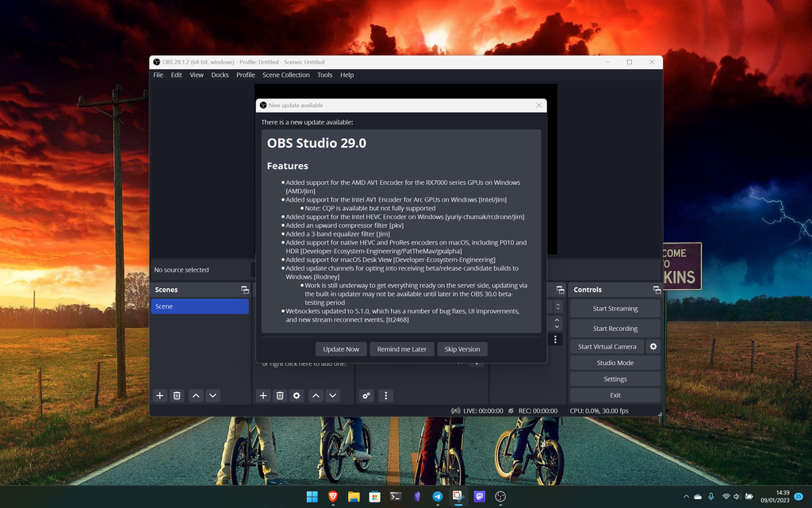Add a new source with the plus icon
Screen dimensions: 812x508
(263, 395)
